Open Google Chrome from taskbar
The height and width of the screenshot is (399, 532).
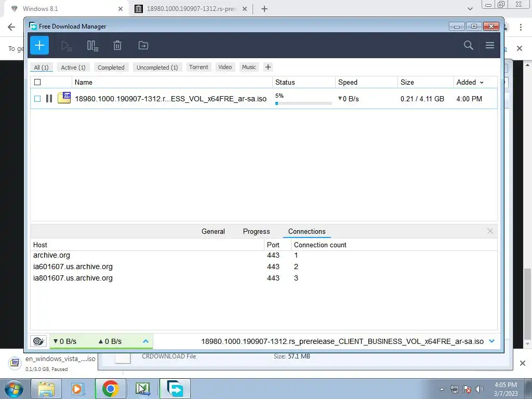110,389
